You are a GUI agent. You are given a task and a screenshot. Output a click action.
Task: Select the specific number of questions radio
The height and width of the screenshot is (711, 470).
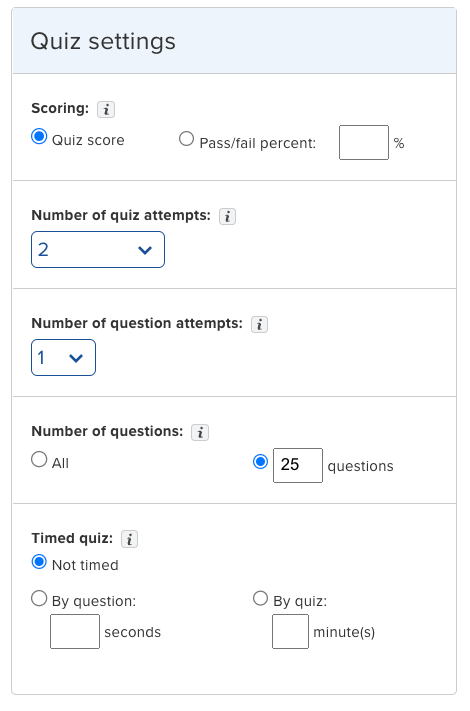pos(260,462)
